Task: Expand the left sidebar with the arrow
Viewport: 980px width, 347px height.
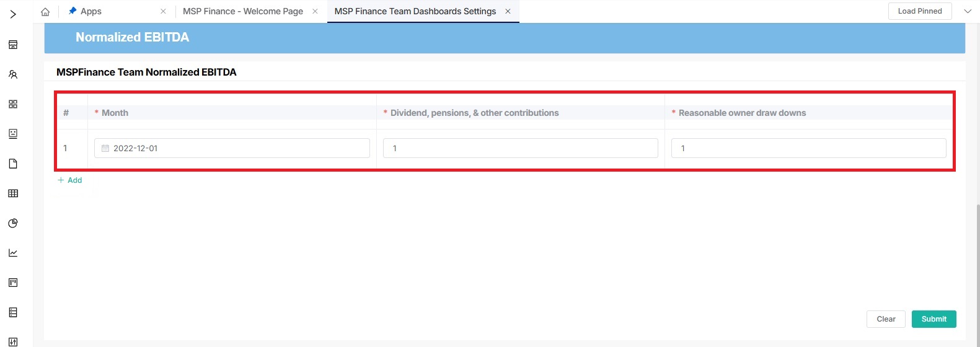Action: coord(13,14)
